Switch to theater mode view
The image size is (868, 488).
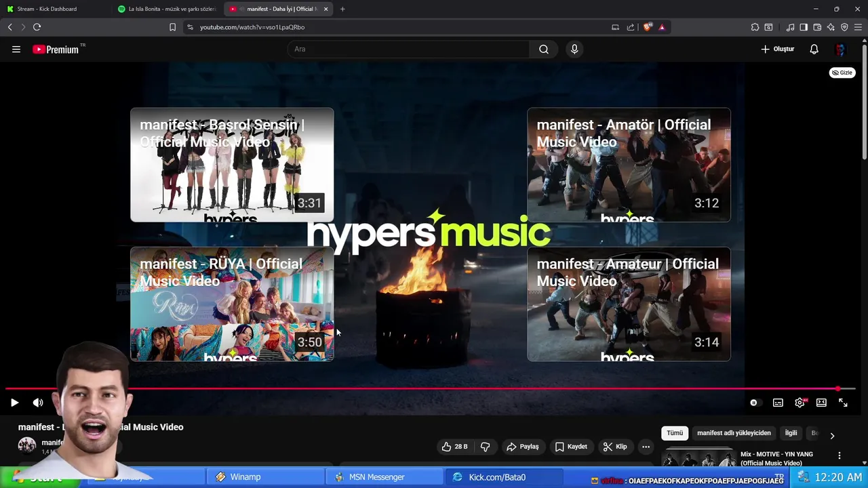coord(821,403)
